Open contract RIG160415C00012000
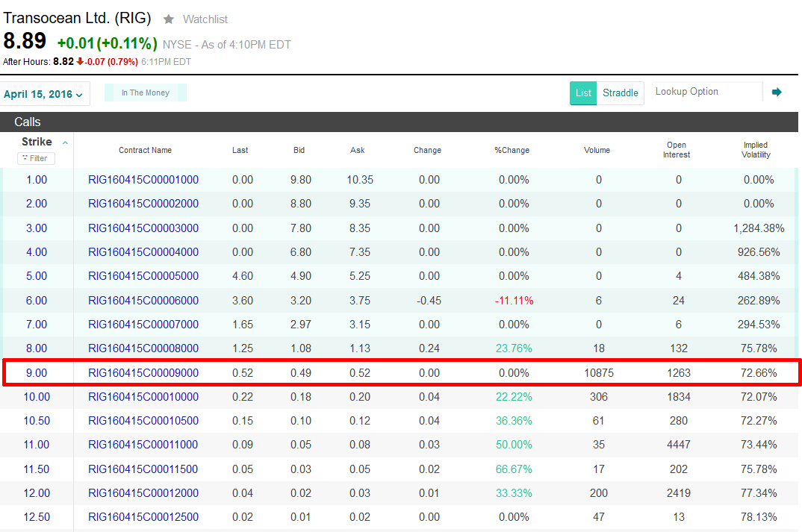The image size is (802, 532). [x=143, y=493]
